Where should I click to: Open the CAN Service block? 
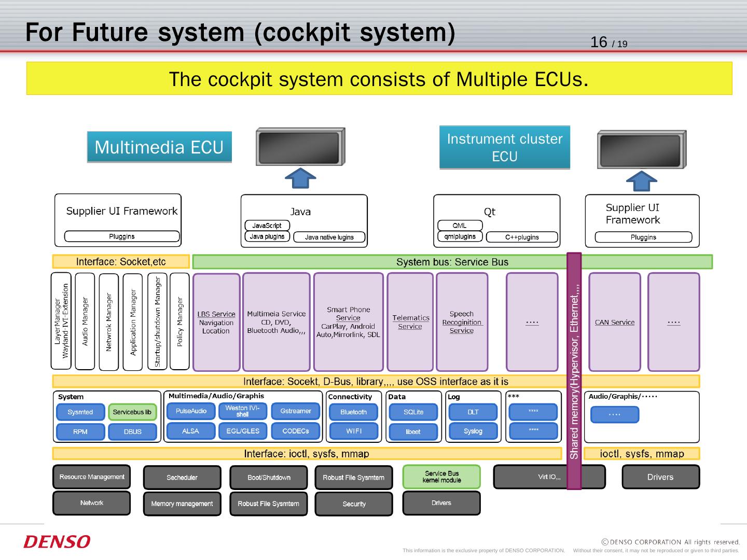[x=615, y=322]
